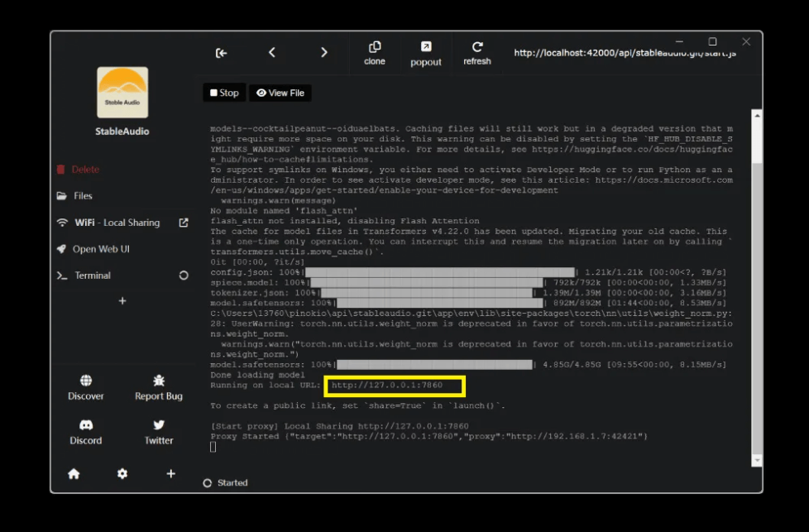Click the StableAudio app title

tap(122, 131)
